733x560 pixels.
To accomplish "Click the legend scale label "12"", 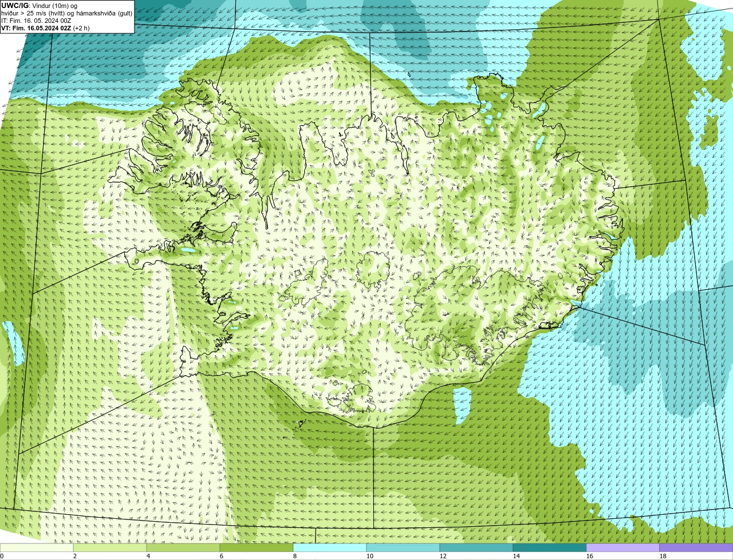I will (443, 556).
